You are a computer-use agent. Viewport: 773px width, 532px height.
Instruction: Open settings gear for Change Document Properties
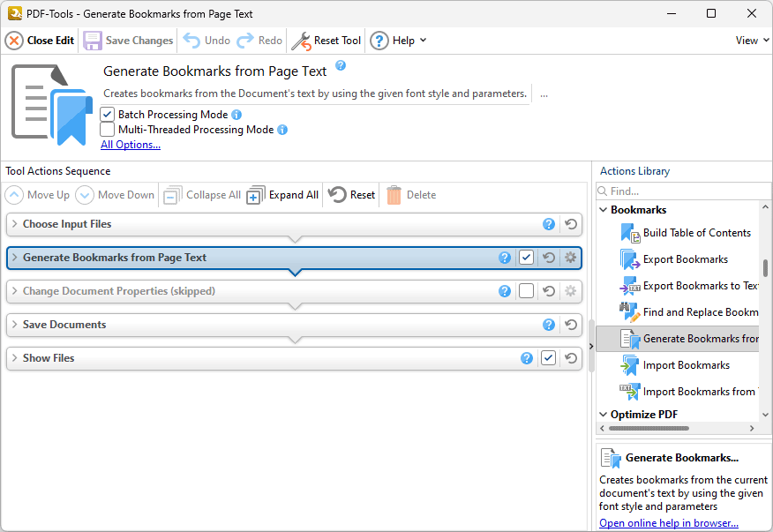coord(570,291)
